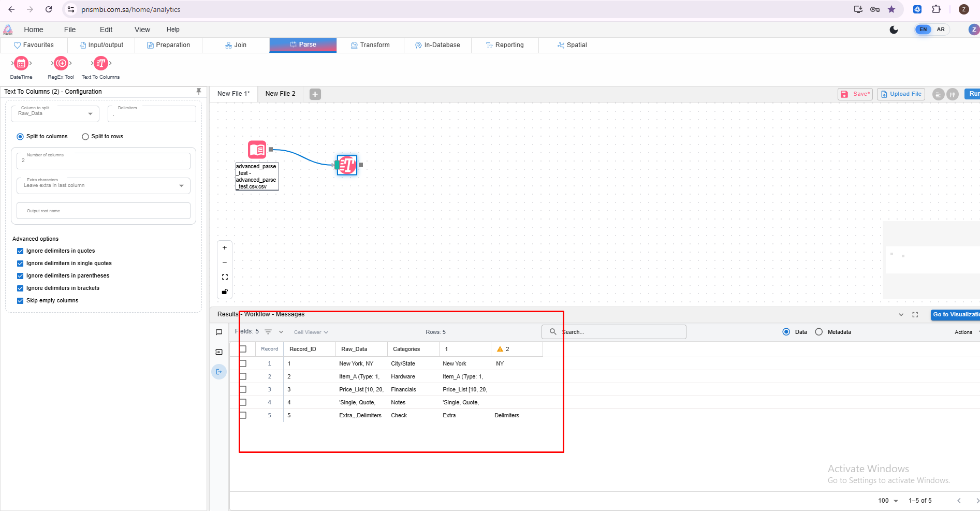Open the New File 2 tab

pyautogui.click(x=280, y=94)
